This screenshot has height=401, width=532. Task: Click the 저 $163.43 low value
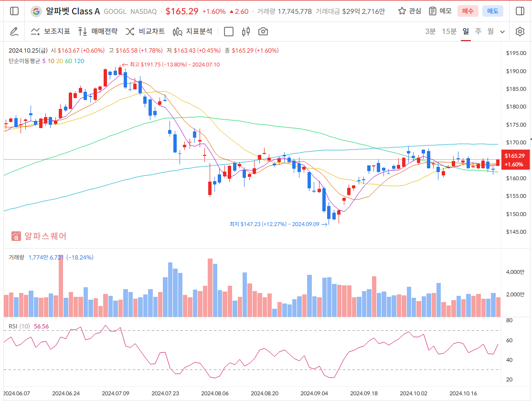[194, 51]
